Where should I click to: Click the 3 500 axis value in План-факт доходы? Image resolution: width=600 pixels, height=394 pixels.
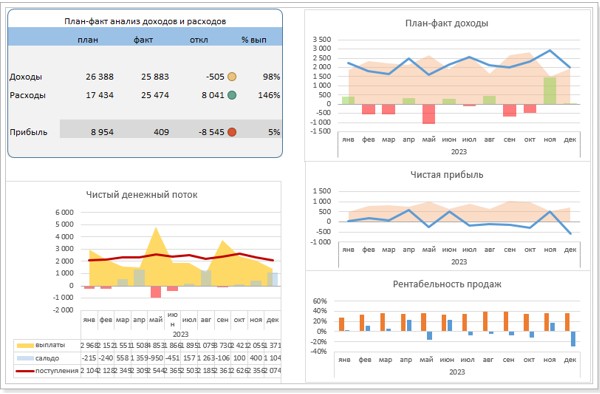coord(321,40)
